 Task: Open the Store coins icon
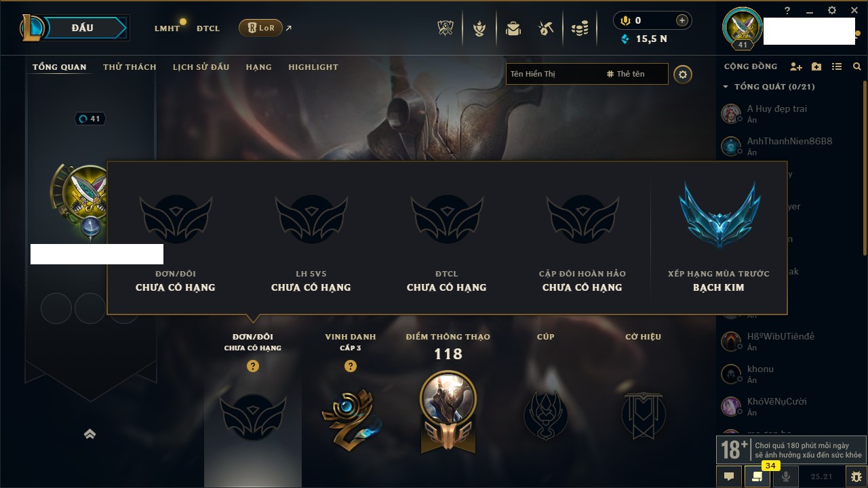579,28
